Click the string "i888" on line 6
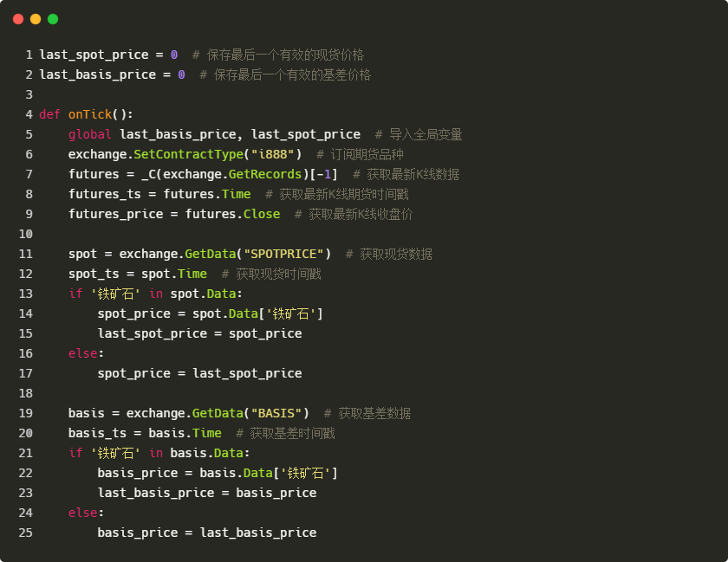This screenshot has width=728, height=562. (272, 154)
